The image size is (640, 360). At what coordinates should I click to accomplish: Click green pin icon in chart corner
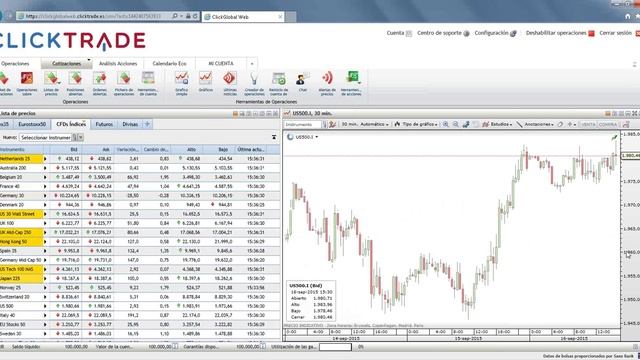click(614, 138)
